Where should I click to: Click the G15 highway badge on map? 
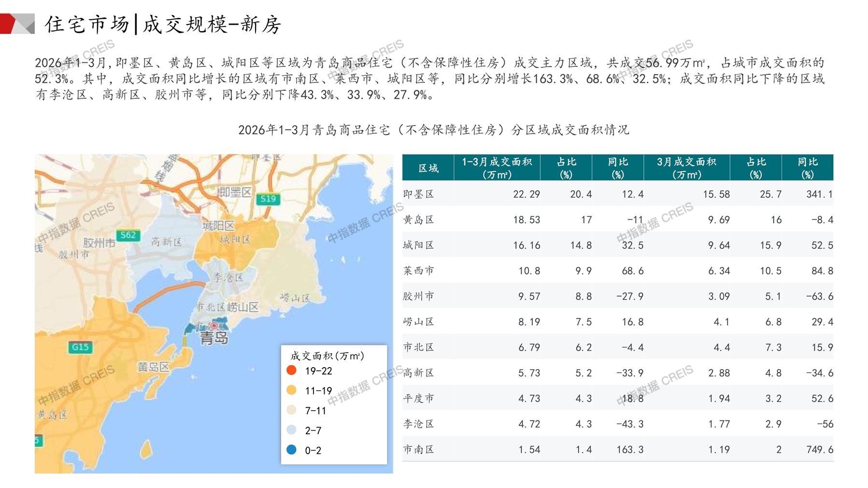pyautogui.click(x=80, y=347)
